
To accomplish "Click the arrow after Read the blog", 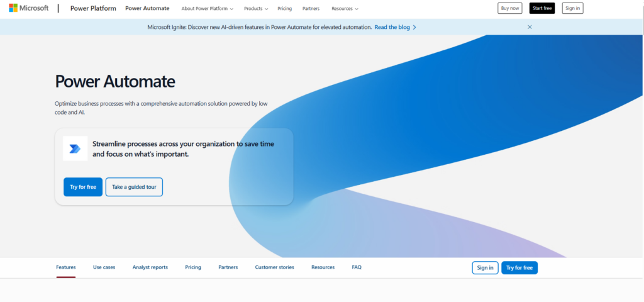I will 414,27.
